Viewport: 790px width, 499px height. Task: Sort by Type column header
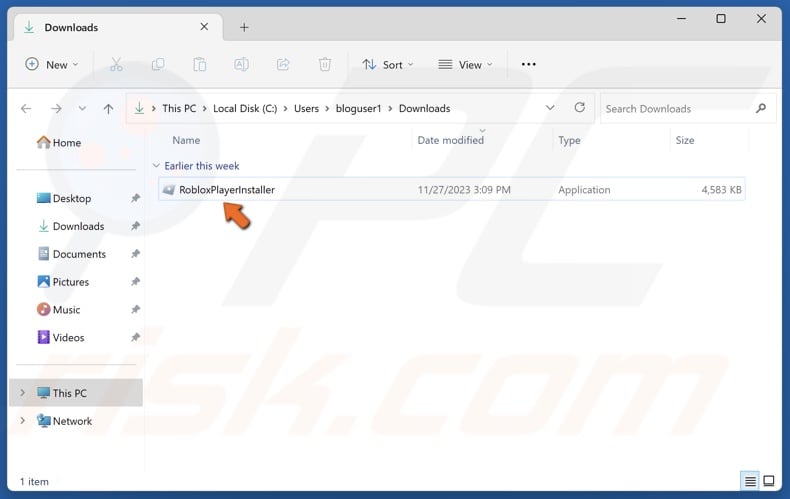click(x=569, y=140)
